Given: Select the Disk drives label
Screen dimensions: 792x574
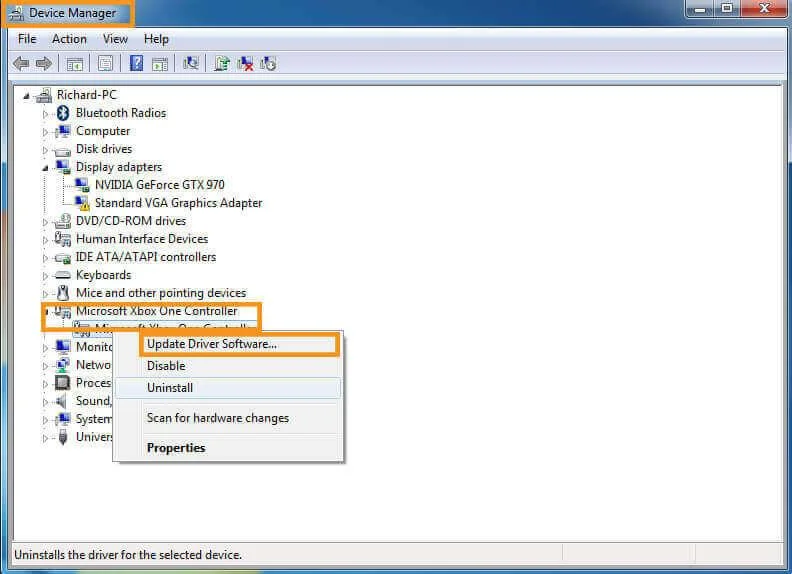Looking at the screenshot, I should [x=104, y=149].
